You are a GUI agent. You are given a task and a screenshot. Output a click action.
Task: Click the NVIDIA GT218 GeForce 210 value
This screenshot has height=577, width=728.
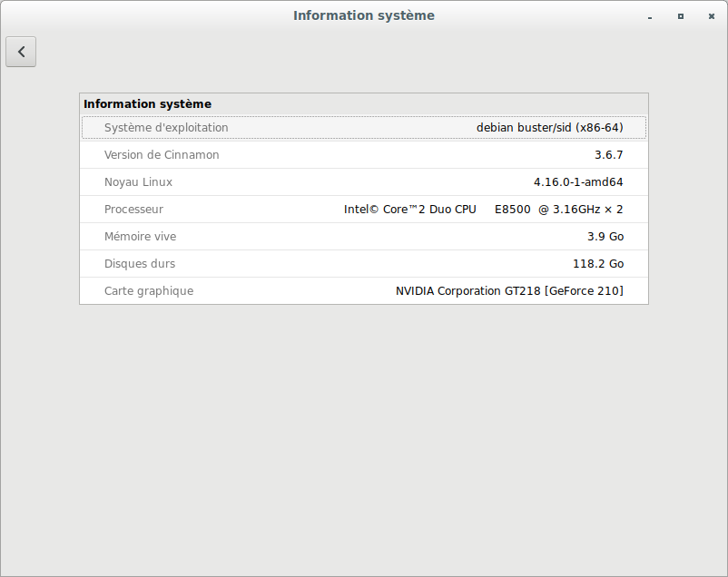click(508, 291)
